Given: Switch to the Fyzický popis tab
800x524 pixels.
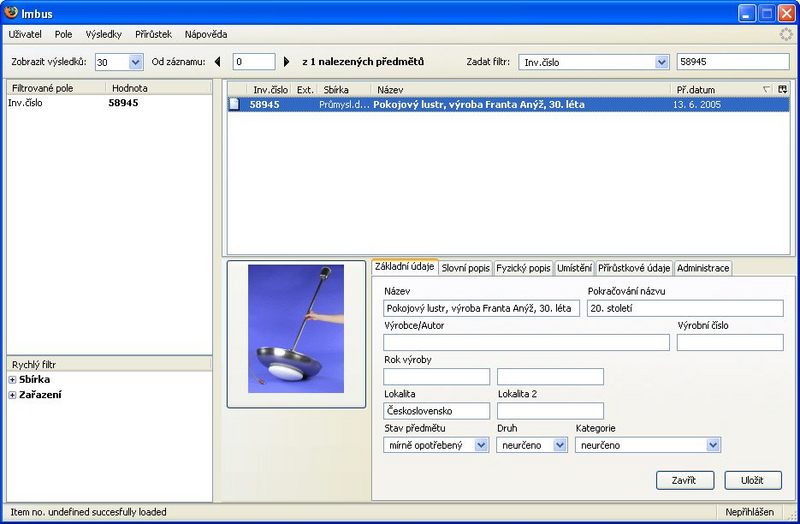Looking at the screenshot, I should click(524, 268).
